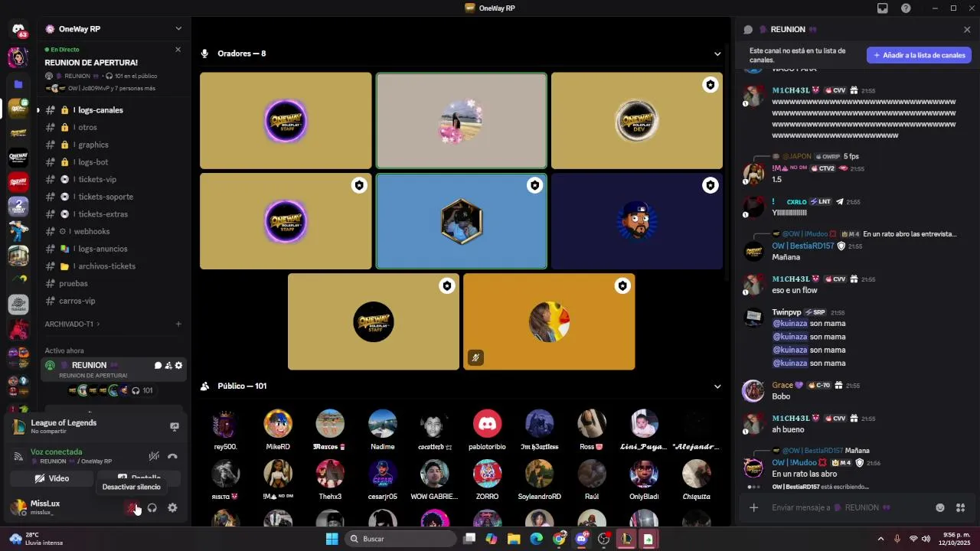This screenshot has width=980, height=551.
Task: Open archivos-tickets channel
Action: 113,266
